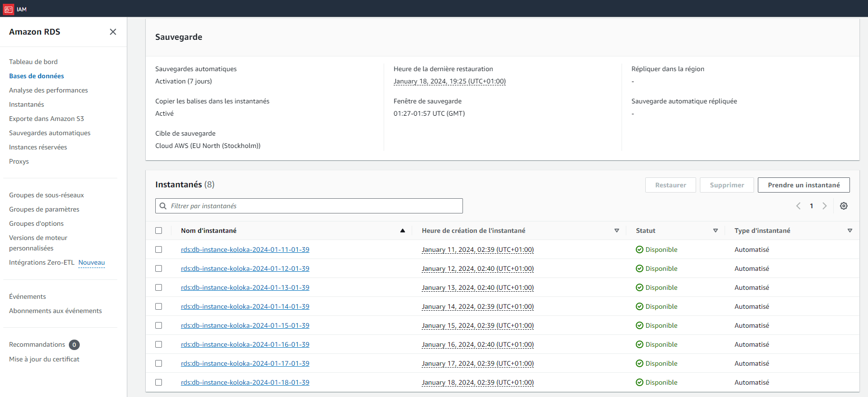Close the Amazon RDS navigation panel
The width and height of the screenshot is (868, 397).
point(113,32)
